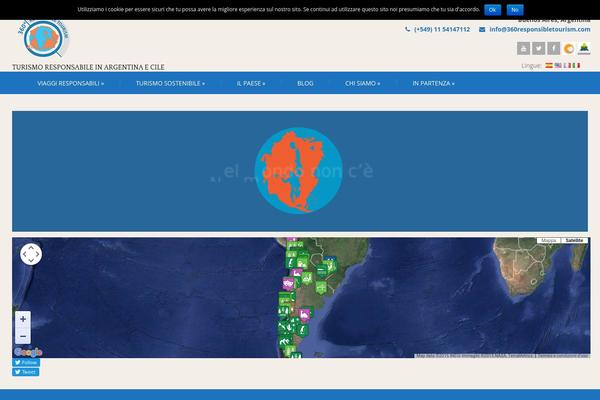Switch language with the English flag
This screenshot has width=600, height=400.
point(558,65)
